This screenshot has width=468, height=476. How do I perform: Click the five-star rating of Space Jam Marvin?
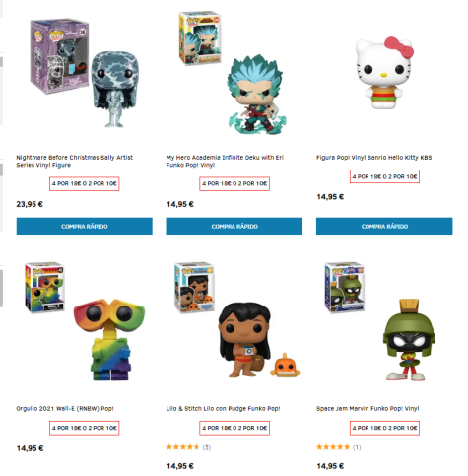pos(339,447)
